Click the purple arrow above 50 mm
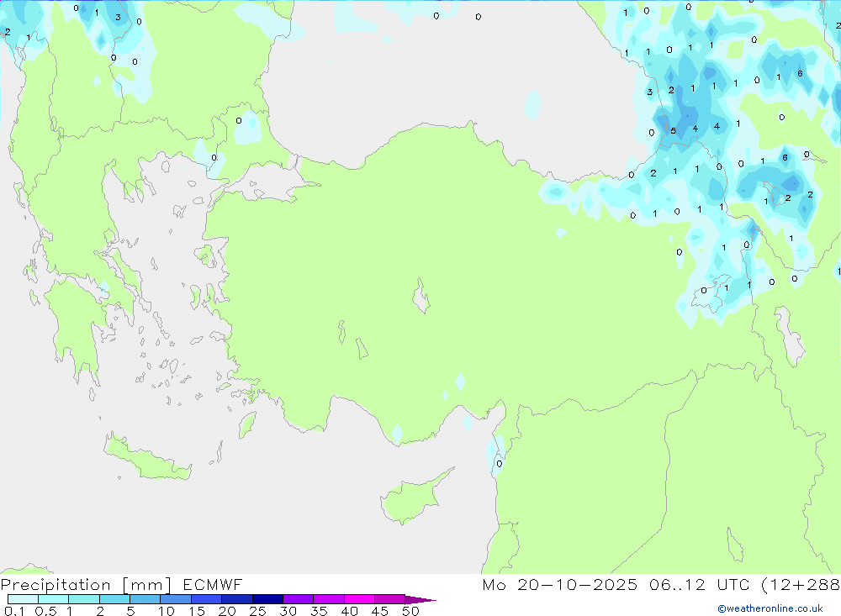This screenshot has width=841, height=616. click(420, 599)
